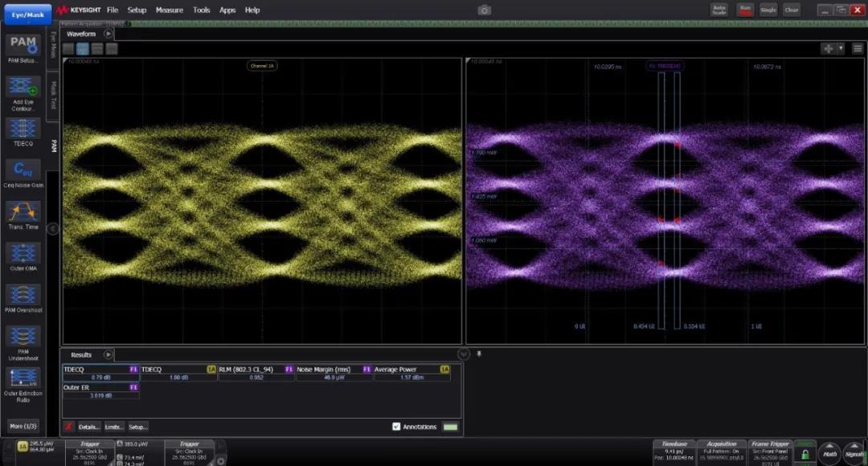Take a screenshot with the camera icon
This screenshot has height=466, width=868.
point(484,10)
